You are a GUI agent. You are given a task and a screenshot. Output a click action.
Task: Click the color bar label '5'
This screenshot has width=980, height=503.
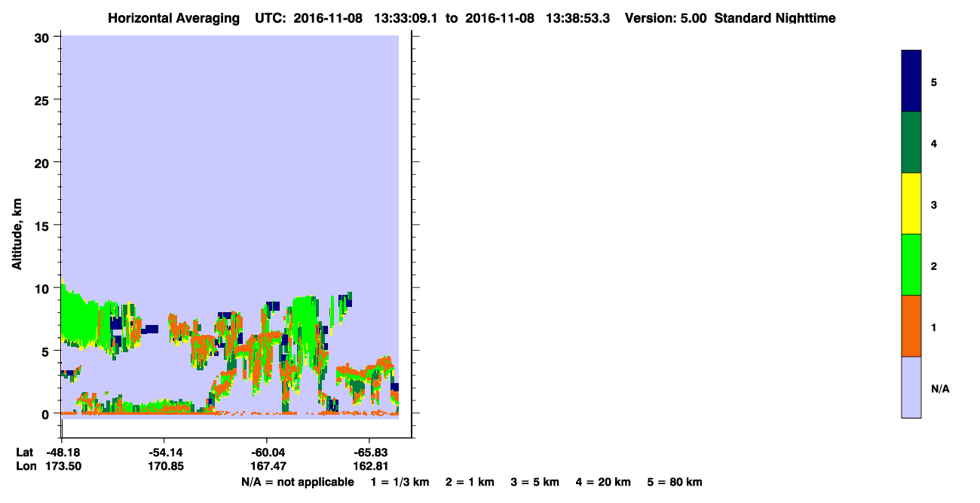pyautogui.click(x=934, y=82)
